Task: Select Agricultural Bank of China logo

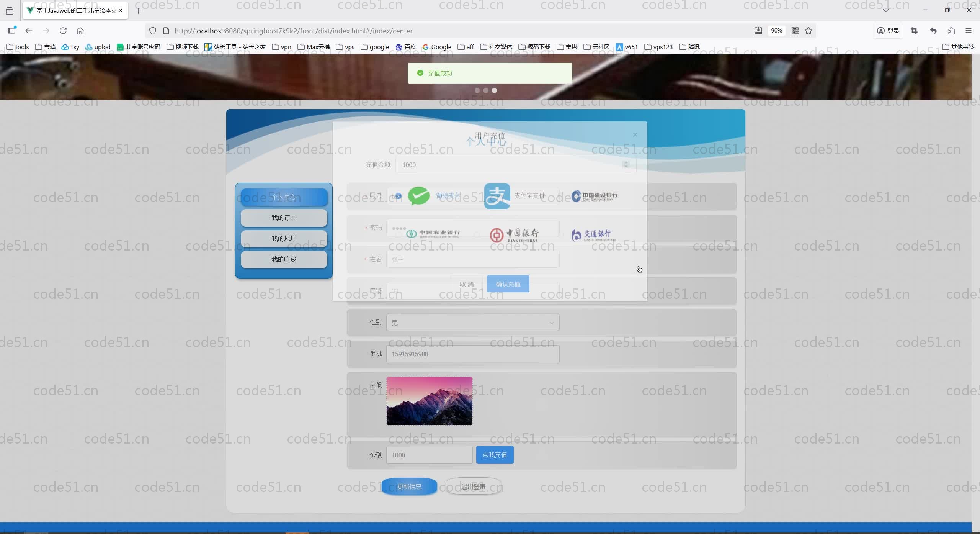Action: tap(433, 233)
